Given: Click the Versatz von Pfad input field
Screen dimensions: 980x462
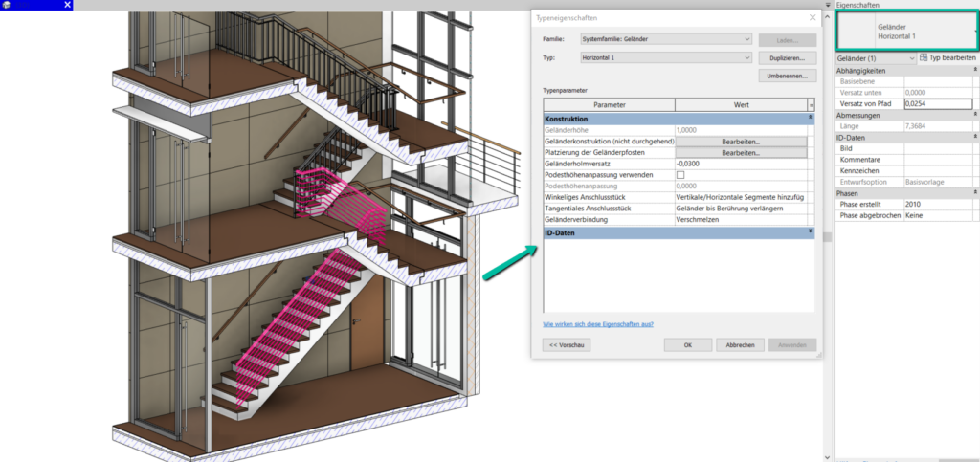Looking at the screenshot, I should coord(938,104).
